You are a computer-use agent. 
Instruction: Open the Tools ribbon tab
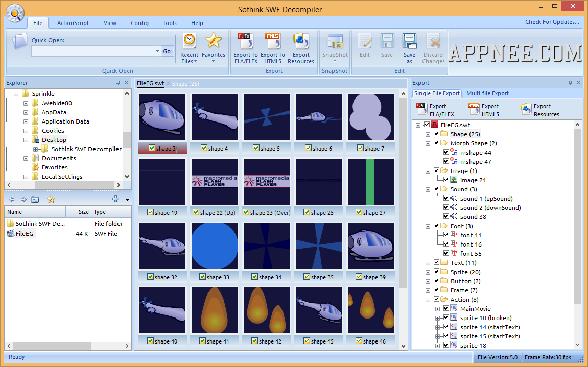tap(170, 23)
